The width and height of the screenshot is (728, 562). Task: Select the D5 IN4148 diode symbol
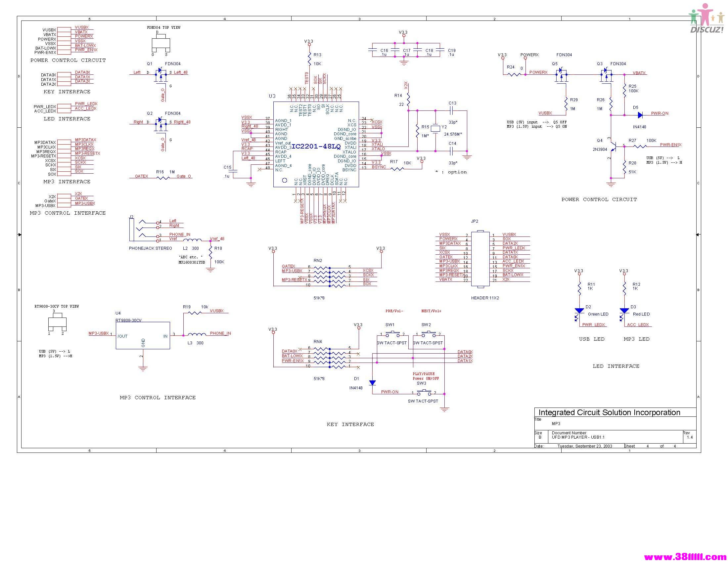[640, 115]
